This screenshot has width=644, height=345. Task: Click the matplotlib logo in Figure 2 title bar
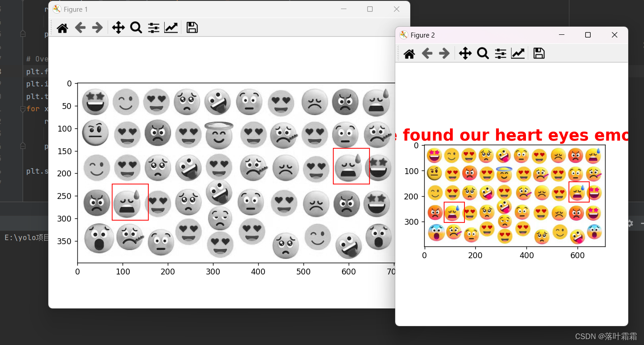tap(404, 35)
